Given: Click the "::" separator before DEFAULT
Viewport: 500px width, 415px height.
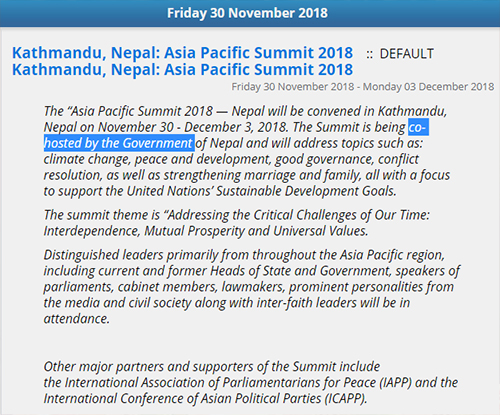Looking at the screenshot, I should (369, 55).
